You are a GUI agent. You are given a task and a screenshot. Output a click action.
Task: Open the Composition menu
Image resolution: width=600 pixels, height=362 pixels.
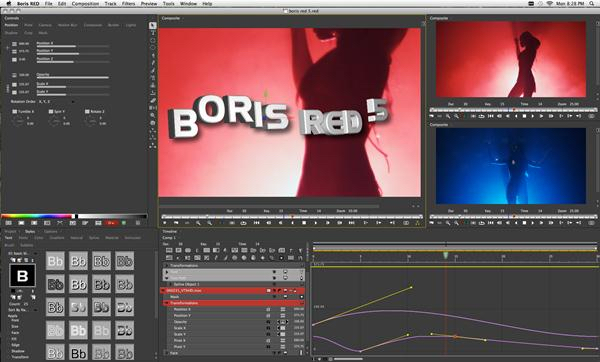pyautogui.click(x=85, y=3)
